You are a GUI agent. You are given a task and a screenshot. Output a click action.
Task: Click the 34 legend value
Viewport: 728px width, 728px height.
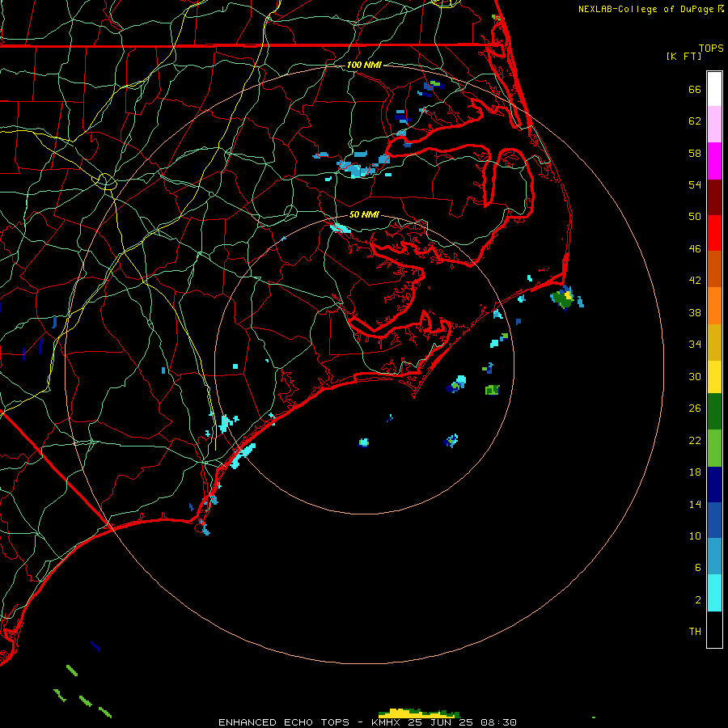pyautogui.click(x=695, y=345)
